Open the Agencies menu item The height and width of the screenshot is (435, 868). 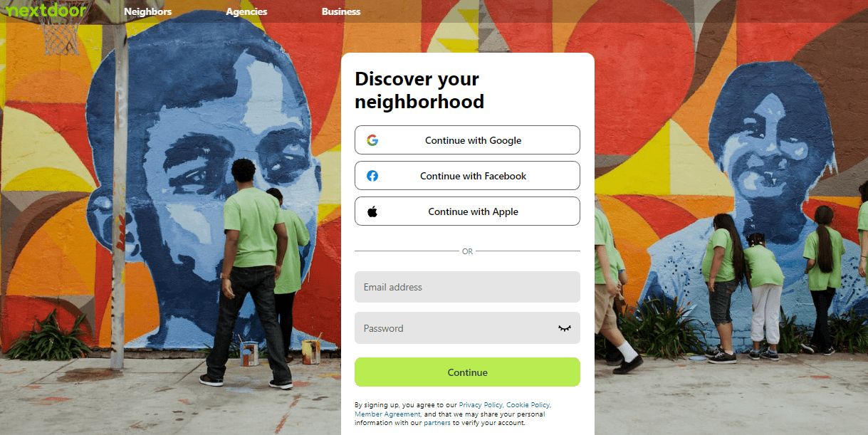(x=246, y=11)
